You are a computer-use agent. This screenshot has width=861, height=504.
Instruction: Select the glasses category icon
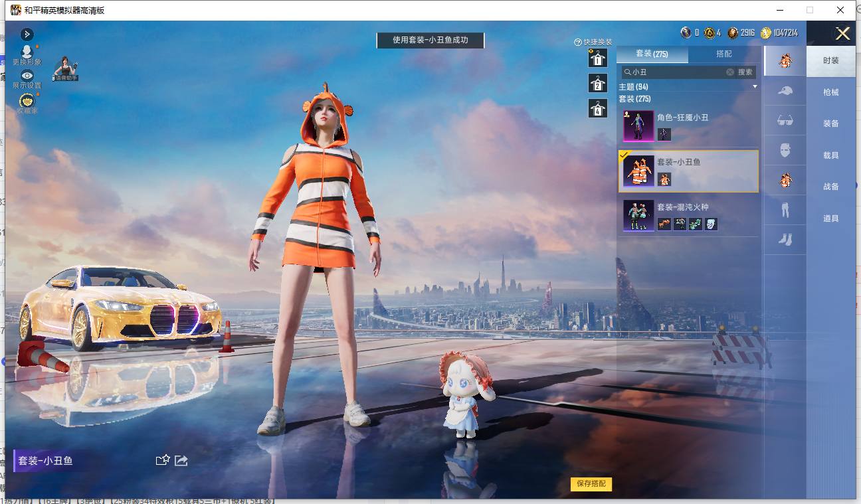[785, 120]
